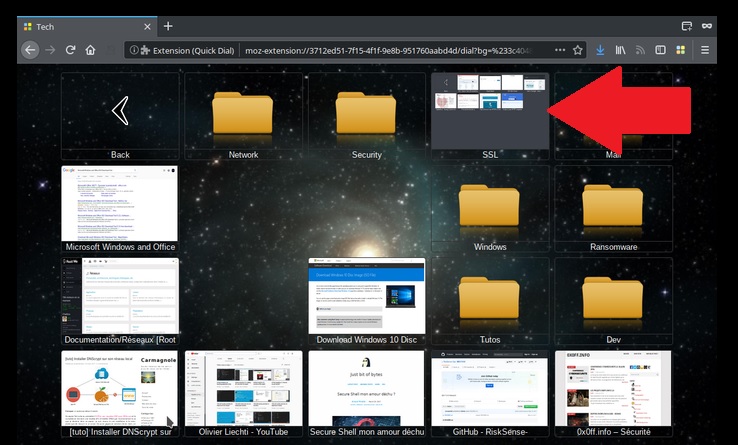
Task: Open the Firefox hamburger menu
Action: (x=705, y=49)
